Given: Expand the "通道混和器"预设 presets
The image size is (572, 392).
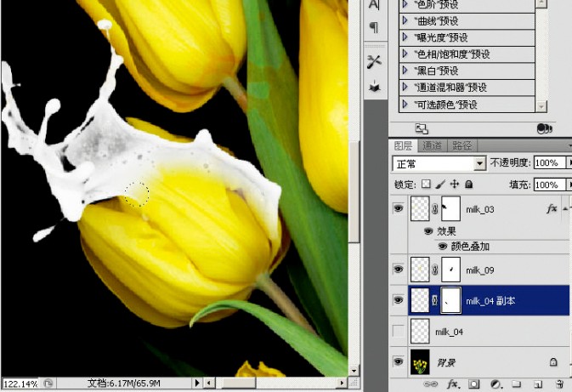Looking at the screenshot, I should (x=405, y=87).
